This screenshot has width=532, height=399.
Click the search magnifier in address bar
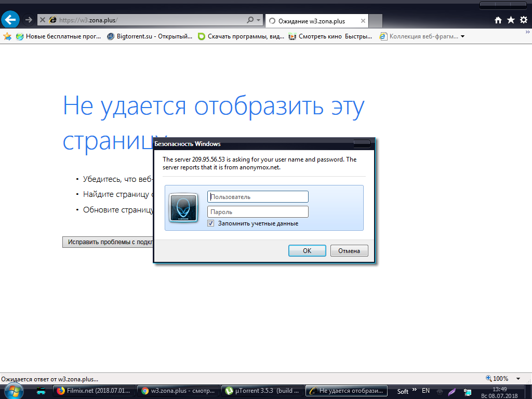click(250, 20)
